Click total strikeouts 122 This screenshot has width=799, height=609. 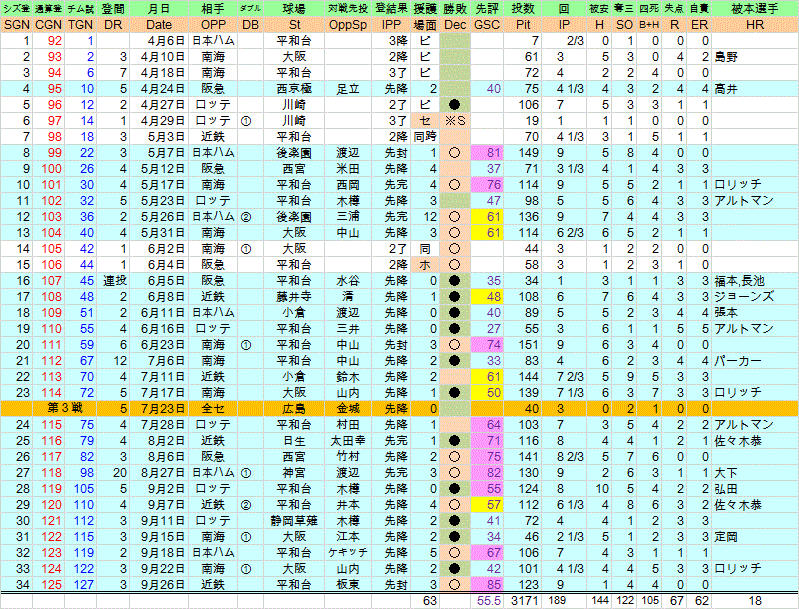click(625, 600)
